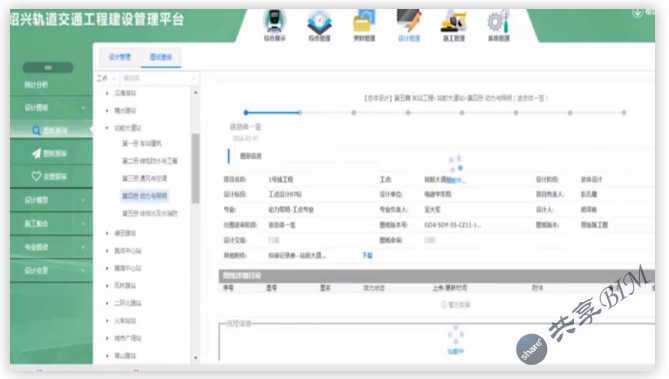Select 第五册 给排水及水消防 in the tree
The width and height of the screenshot is (669, 379).
point(150,213)
